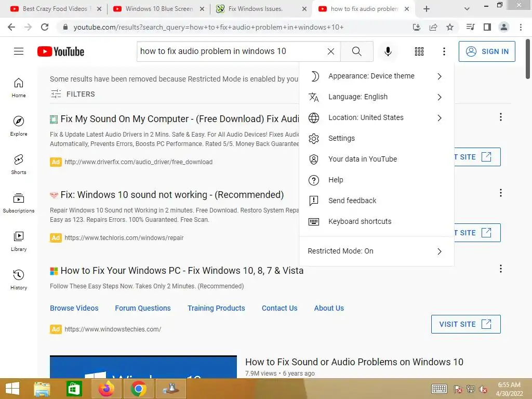Open the YouTube apps grid

pos(419,51)
